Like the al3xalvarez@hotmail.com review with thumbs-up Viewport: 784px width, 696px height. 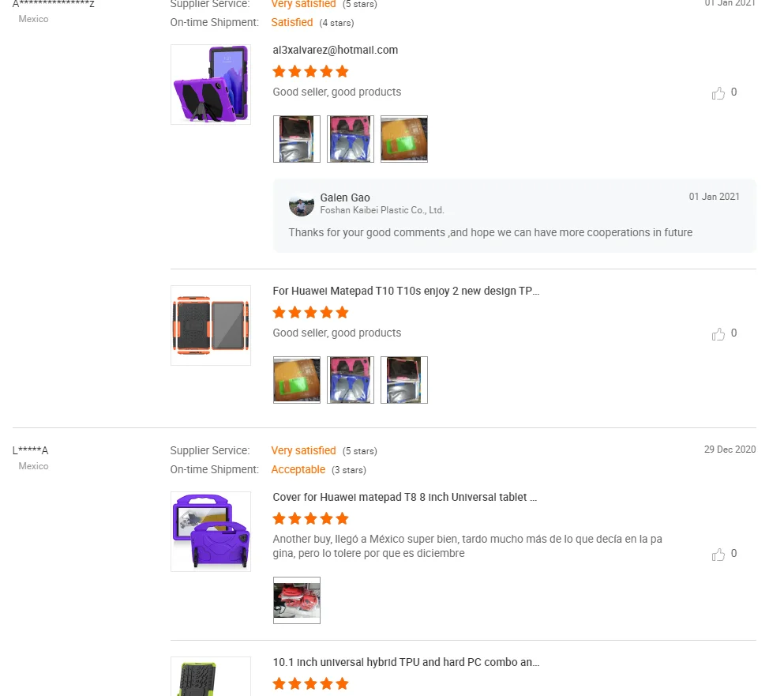click(x=718, y=93)
